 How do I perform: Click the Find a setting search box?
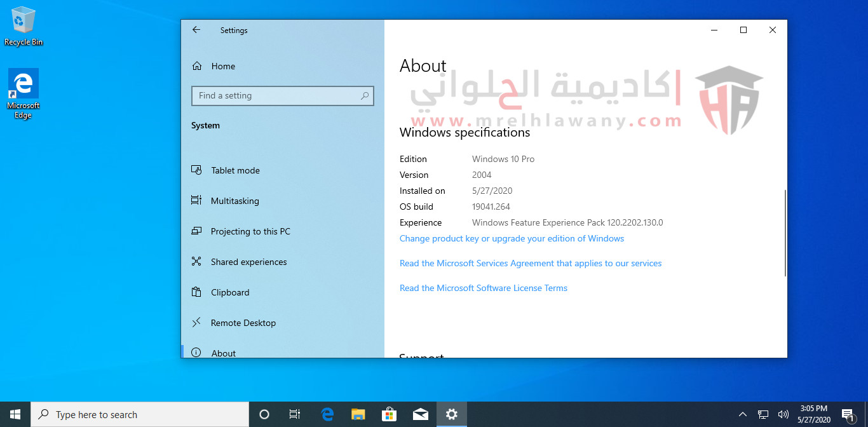[x=283, y=96]
